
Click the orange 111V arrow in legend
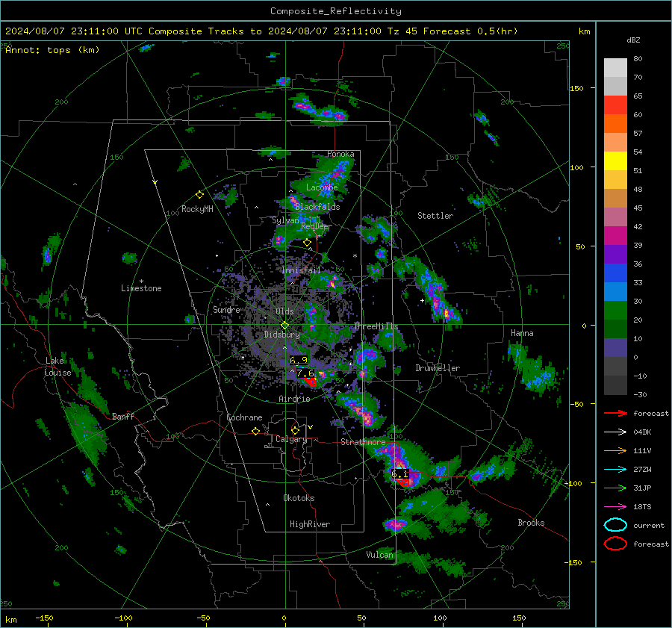(615, 450)
